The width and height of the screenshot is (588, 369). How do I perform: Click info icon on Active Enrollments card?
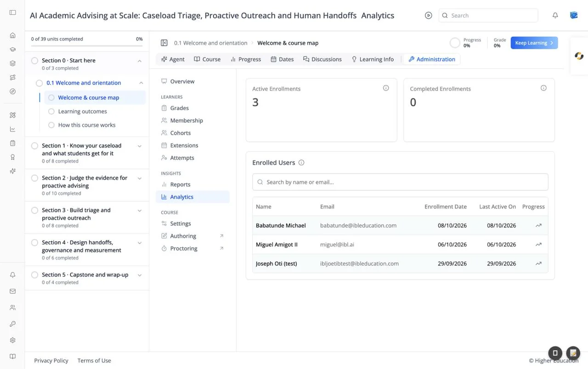pos(386,88)
